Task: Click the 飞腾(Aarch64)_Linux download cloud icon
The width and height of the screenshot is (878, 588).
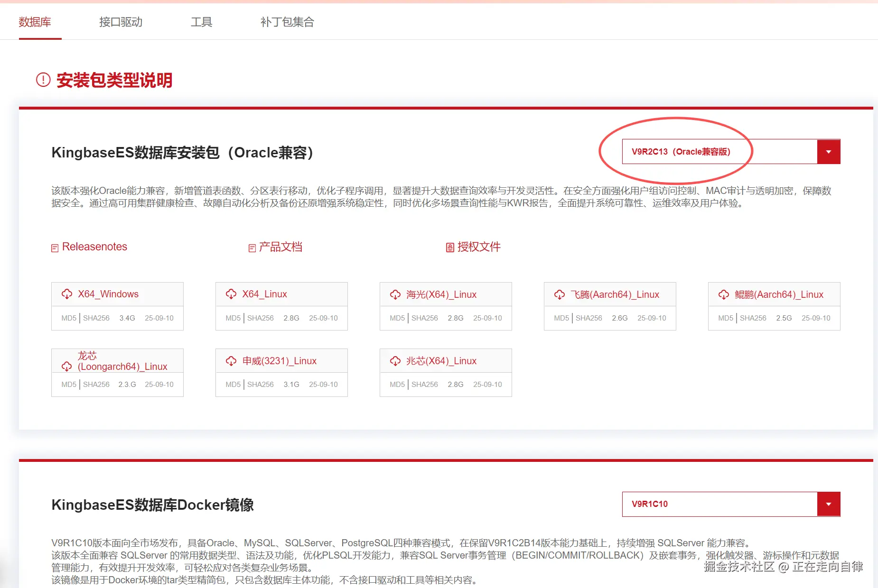Action: pyautogui.click(x=560, y=294)
